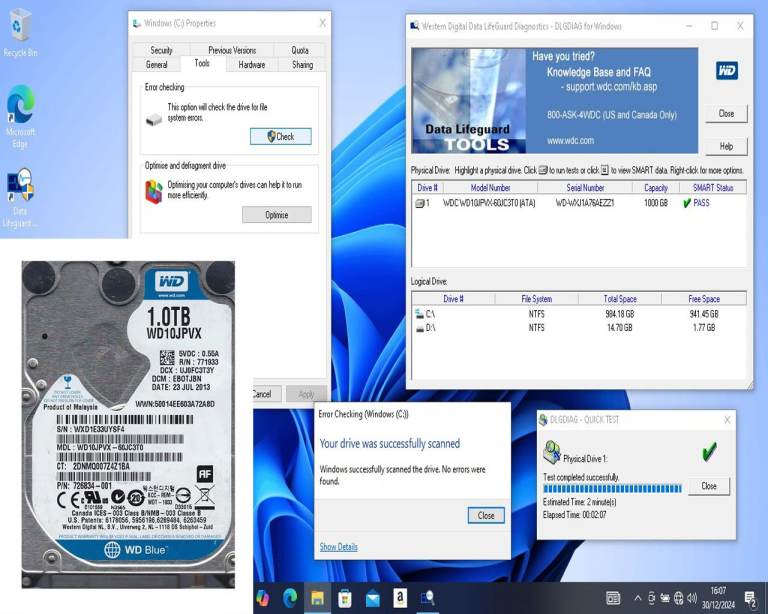Click the Quick Test progress bar
The height and width of the screenshot is (614, 768).
point(610,490)
